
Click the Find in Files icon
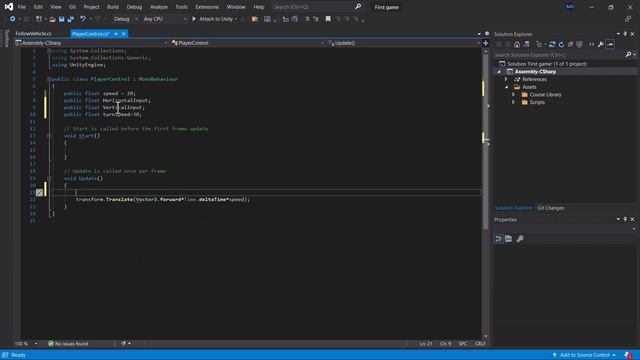[255, 19]
